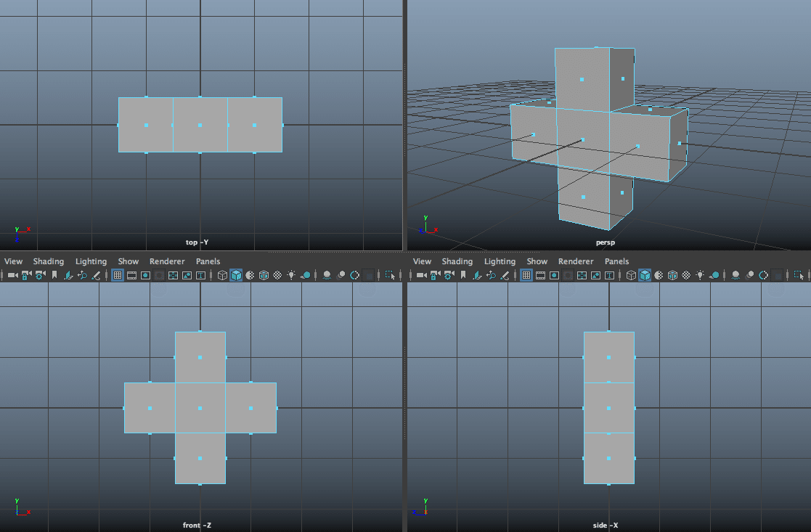Click the Motion Blur icon in front panel toolbar
The height and width of the screenshot is (532, 811).
(341, 275)
